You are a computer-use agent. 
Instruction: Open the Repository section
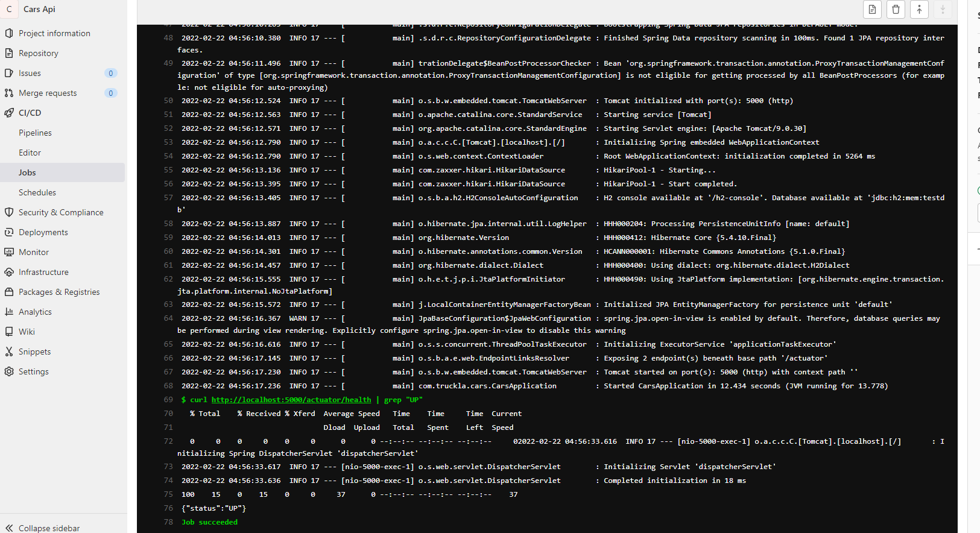click(39, 53)
